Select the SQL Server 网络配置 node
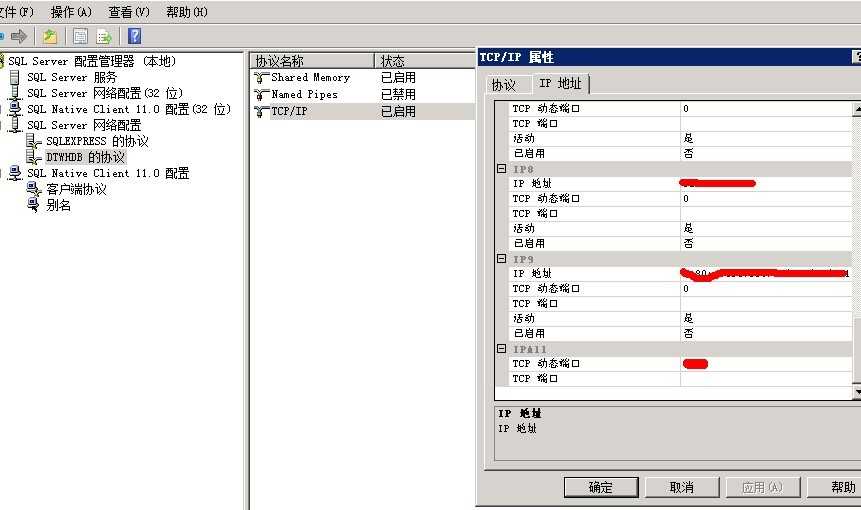This screenshot has width=861, height=510. pos(84,125)
